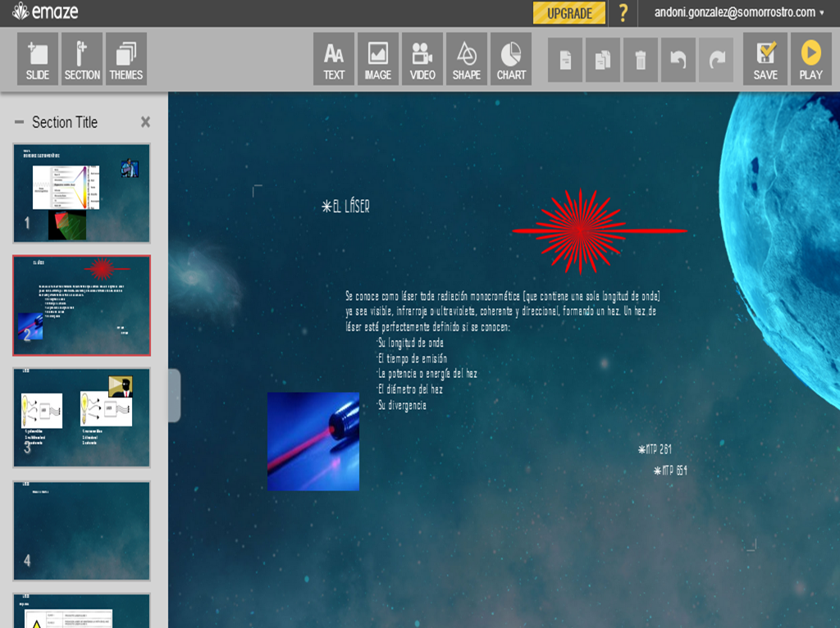
Task: Open help with the question mark icon
Action: [x=623, y=13]
